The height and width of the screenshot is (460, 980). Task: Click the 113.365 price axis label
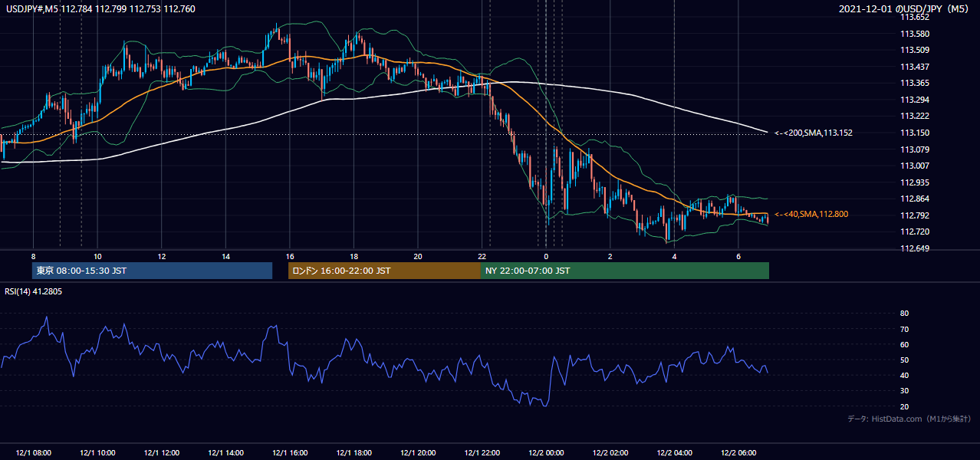point(914,83)
